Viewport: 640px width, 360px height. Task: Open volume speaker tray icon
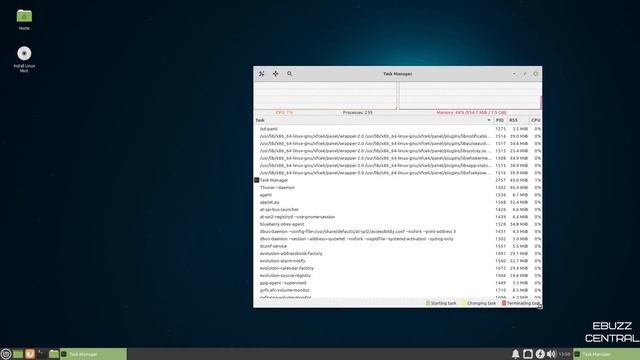tap(551, 354)
